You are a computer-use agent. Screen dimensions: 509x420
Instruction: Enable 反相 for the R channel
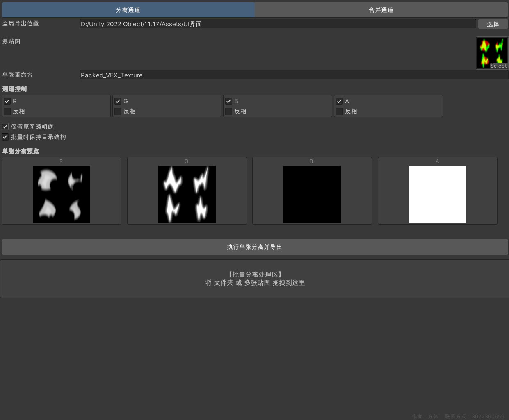pyautogui.click(x=7, y=111)
